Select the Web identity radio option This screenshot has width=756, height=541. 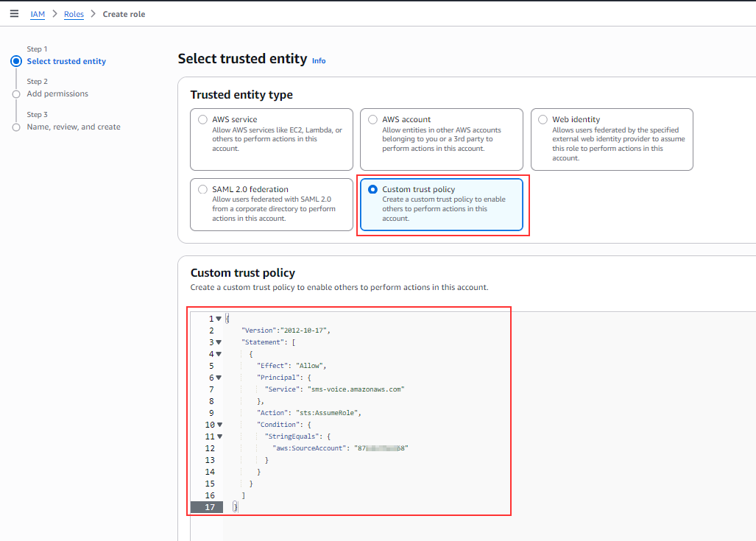pyautogui.click(x=543, y=119)
